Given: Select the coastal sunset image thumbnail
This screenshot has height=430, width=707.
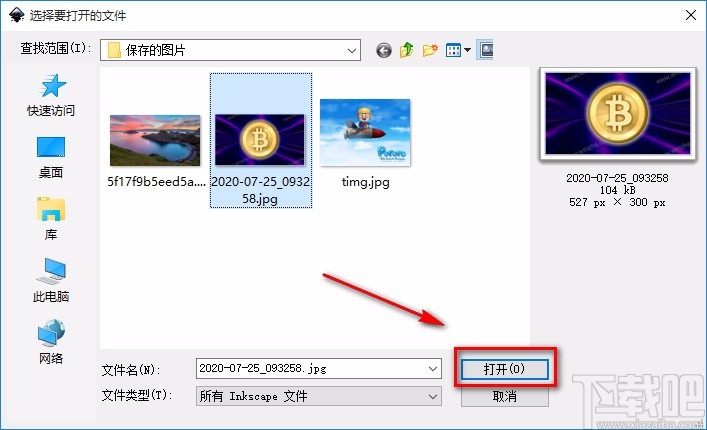Looking at the screenshot, I should [155, 140].
